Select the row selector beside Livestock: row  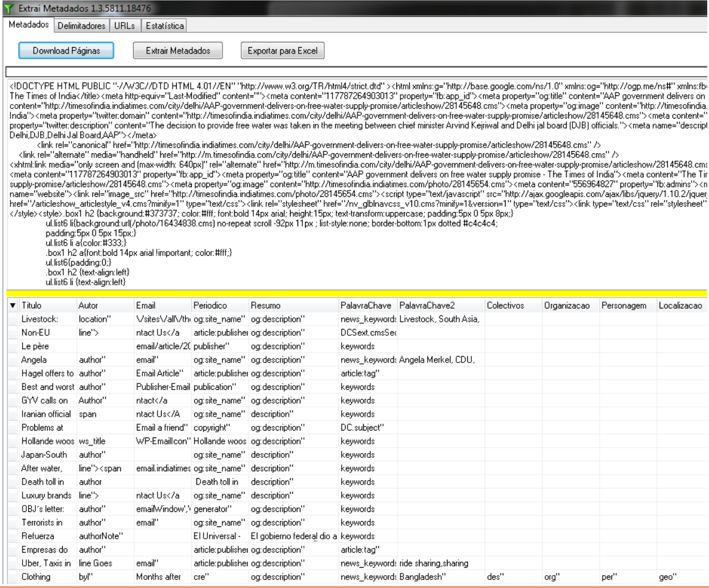13,319
